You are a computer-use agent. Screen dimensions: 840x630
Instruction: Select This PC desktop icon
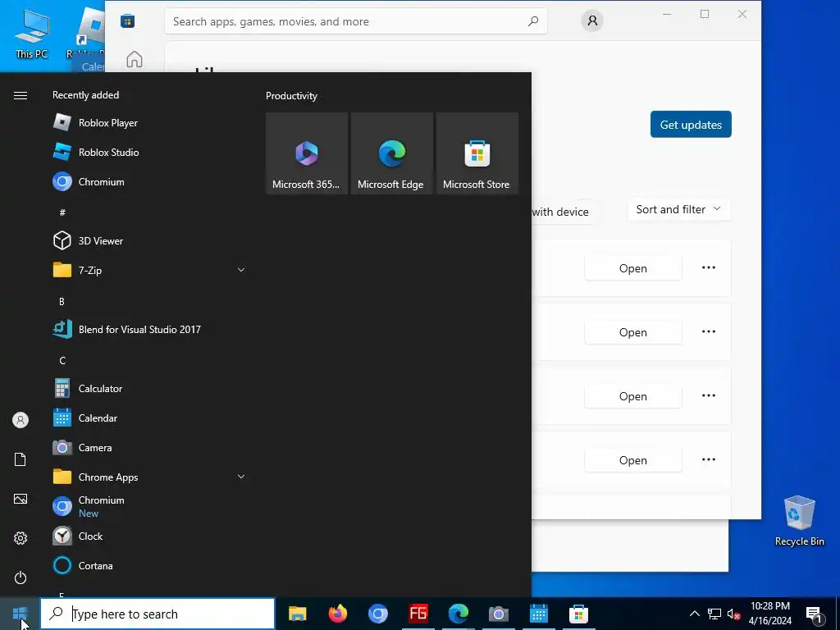pyautogui.click(x=32, y=34)
